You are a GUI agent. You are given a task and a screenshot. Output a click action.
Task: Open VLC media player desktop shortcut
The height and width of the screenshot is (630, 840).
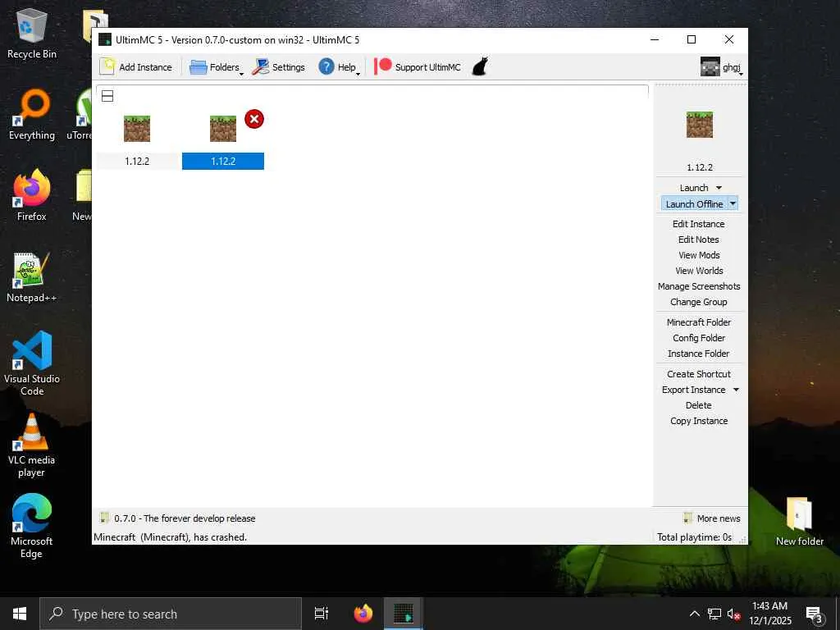(32, 445)
